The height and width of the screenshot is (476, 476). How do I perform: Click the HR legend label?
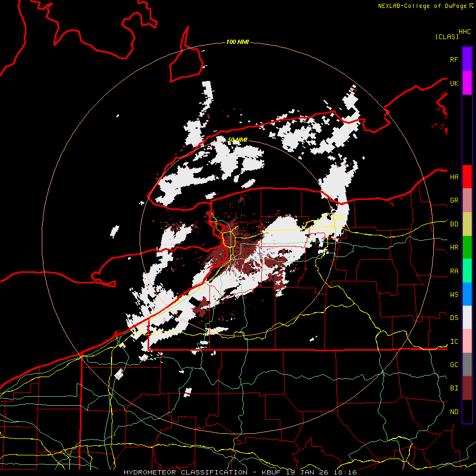[x=454, y=248]
